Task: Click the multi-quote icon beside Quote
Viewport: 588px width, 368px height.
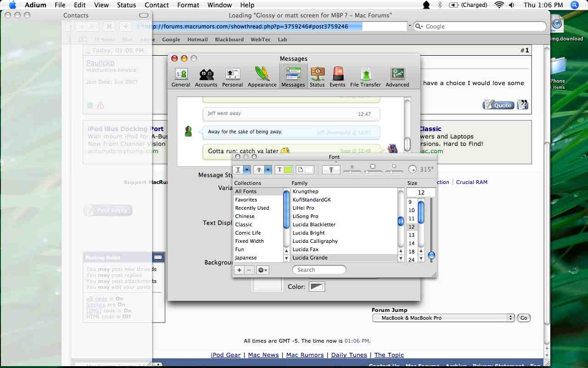Action: click(523, 105)
